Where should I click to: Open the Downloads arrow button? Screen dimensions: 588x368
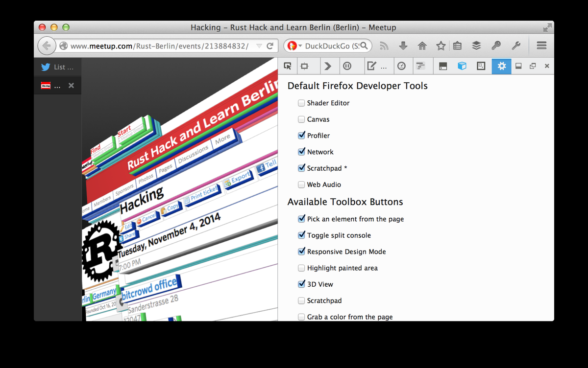pos(403,46)
